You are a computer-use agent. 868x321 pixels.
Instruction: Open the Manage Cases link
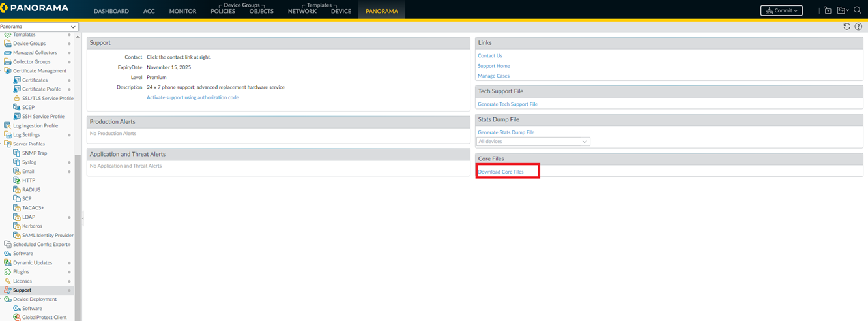(x=494, y=76)
